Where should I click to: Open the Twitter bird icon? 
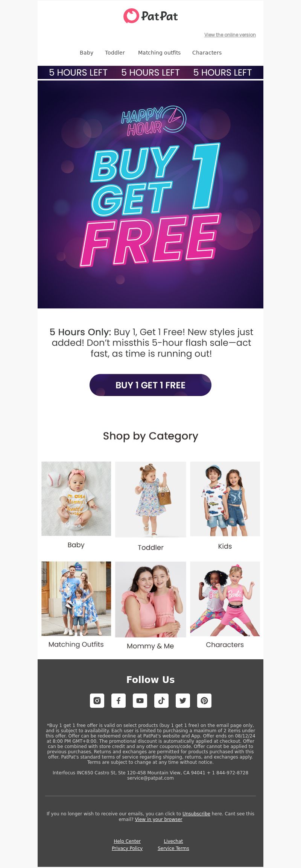[183, 701]
